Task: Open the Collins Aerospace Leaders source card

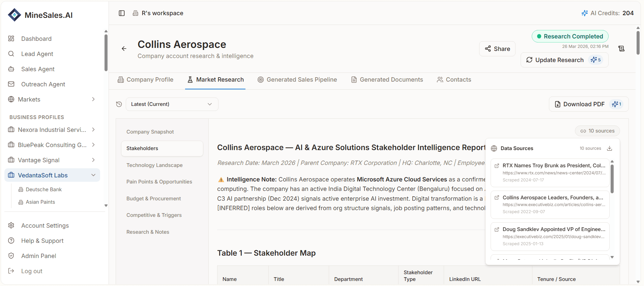Action: (550, 205)
